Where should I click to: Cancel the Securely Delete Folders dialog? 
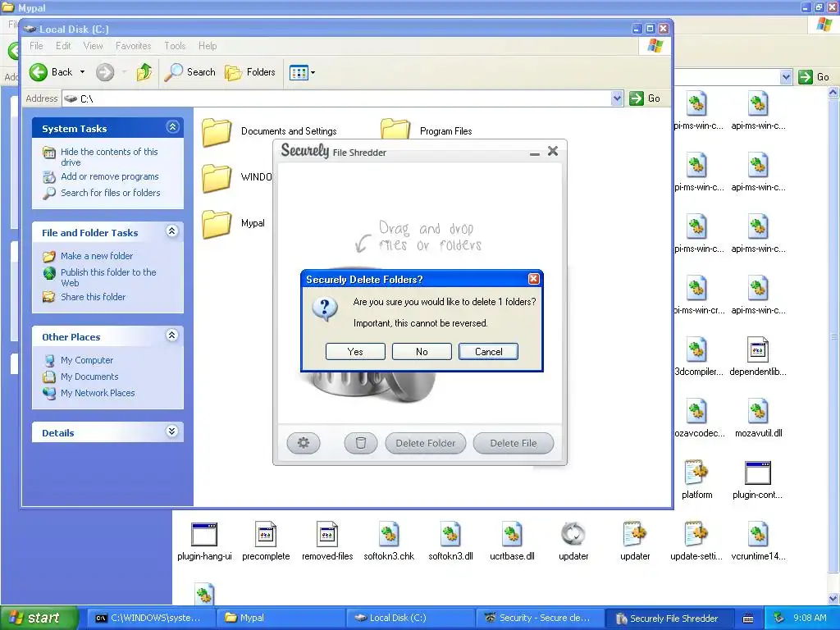point(488,351)
